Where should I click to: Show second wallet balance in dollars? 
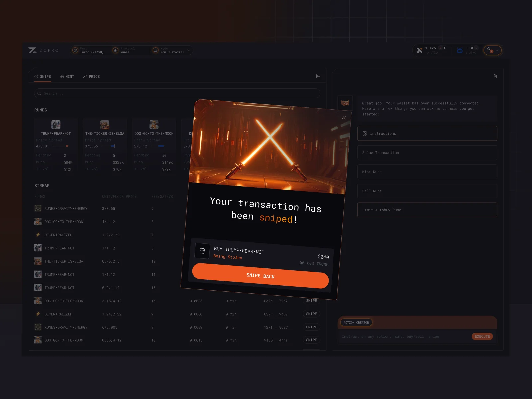click(x=476, y=48)
